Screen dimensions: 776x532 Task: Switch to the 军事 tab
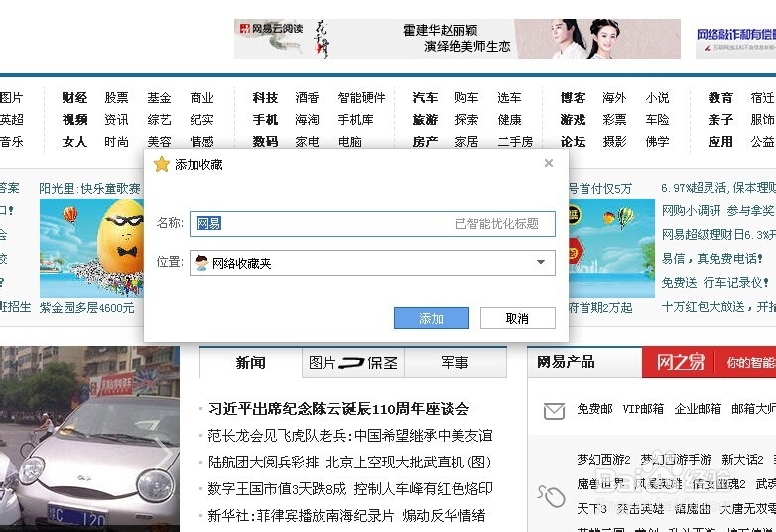pos(454,362)
